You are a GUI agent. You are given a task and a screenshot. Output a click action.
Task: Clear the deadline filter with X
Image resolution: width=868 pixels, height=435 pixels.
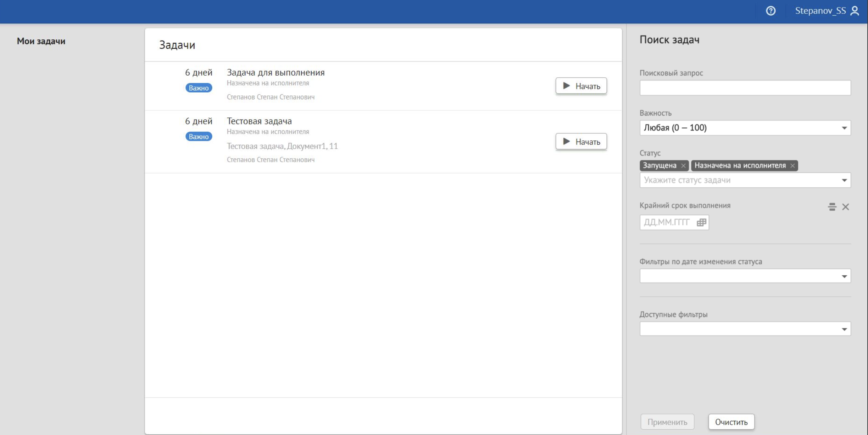[846, 207]
